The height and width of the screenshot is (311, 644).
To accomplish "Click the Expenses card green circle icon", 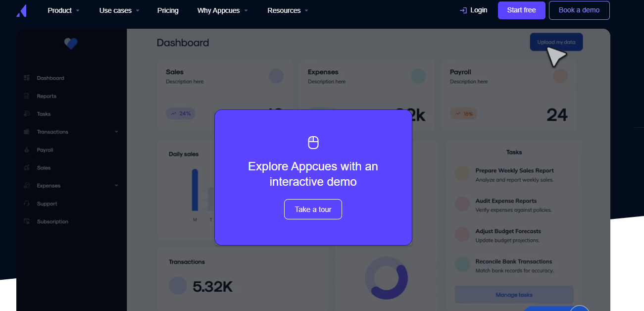I will pyautogui.click(x=418, y=76).
